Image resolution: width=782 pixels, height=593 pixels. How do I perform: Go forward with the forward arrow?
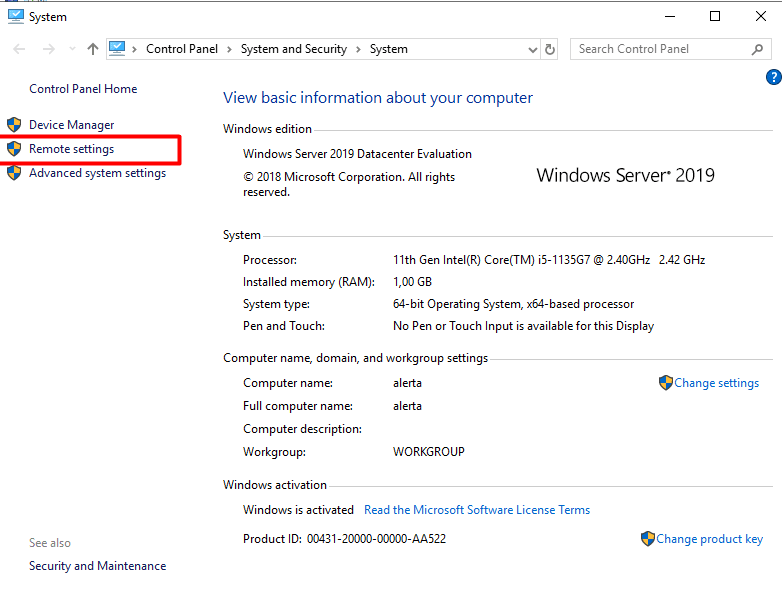coord(48,49)
